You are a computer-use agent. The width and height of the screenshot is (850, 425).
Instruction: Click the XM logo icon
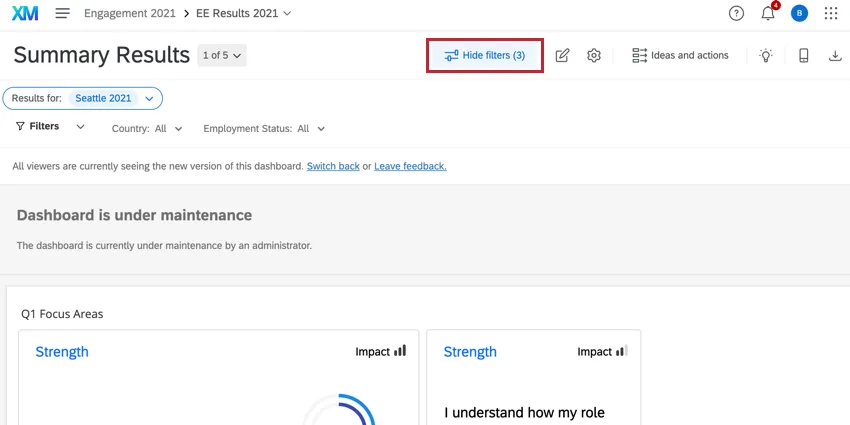click(25, 14)
